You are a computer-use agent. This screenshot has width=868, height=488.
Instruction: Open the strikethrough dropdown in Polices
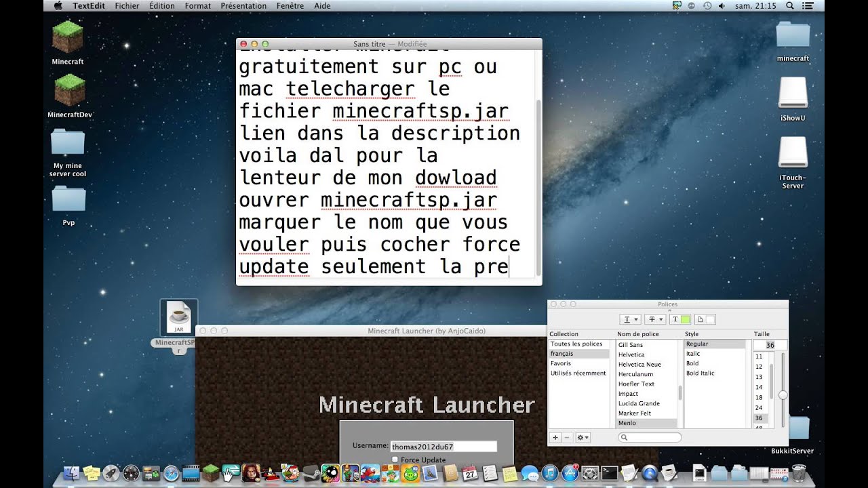[656, 319]
